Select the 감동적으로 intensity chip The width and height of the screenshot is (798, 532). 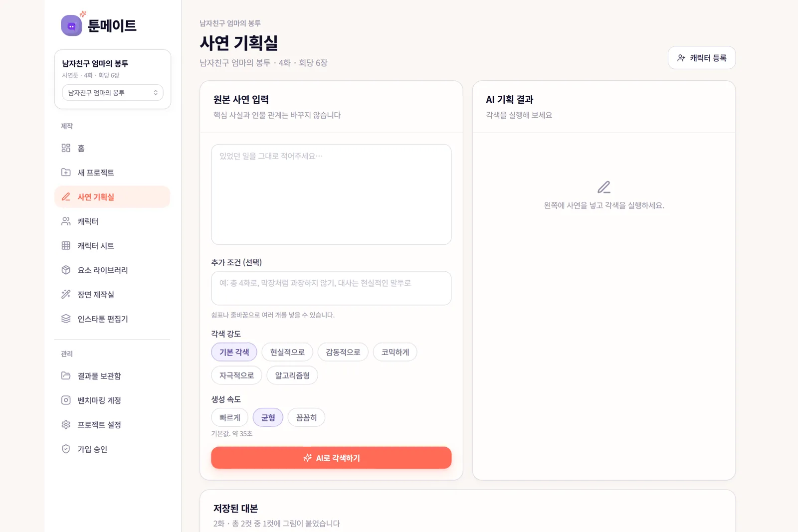pyautogui.click(x=343, y=352)
